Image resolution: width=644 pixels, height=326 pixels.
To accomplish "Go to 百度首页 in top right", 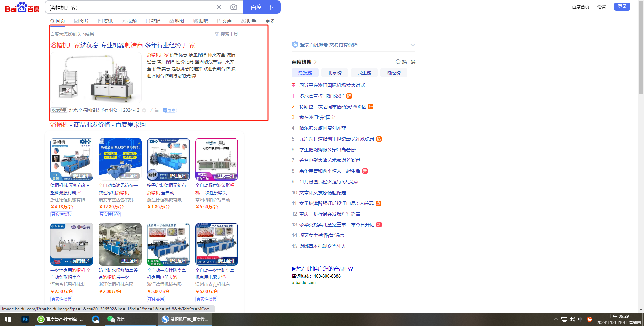I will (x=581, y=7).
